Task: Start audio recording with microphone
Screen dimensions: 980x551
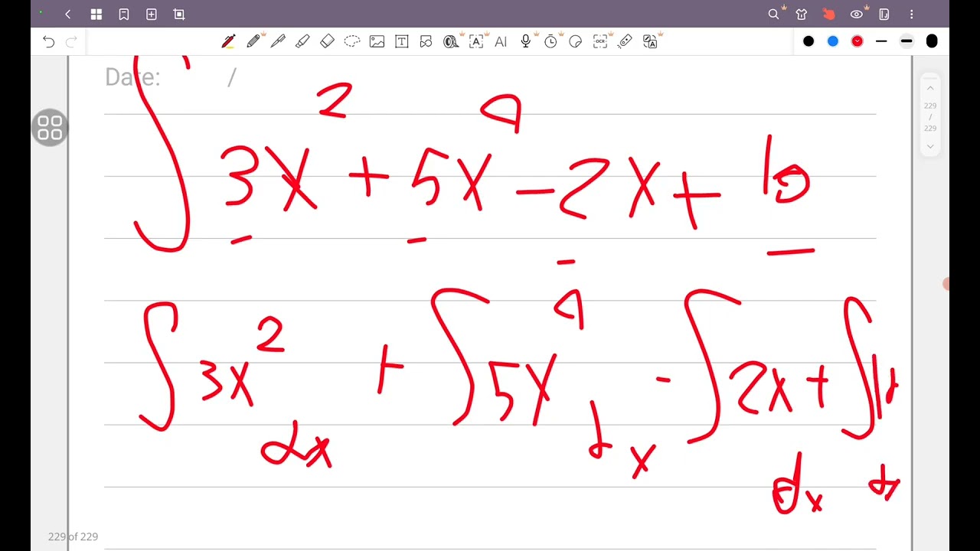Action: pyautogui.click(x=526, y=41)
